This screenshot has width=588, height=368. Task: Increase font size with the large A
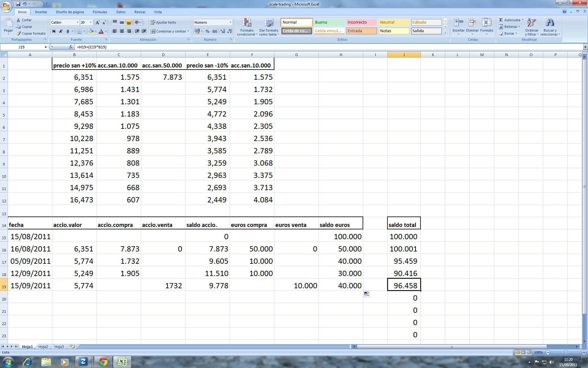click(97, 22)
